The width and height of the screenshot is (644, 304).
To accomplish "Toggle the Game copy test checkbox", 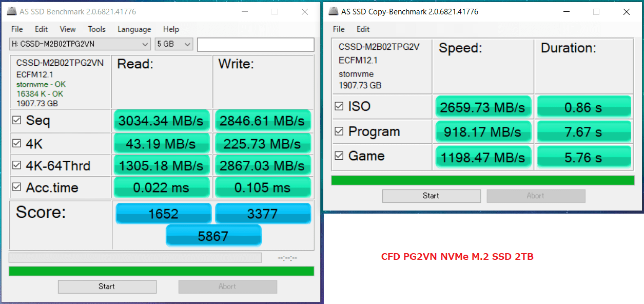I will pos(339,156).
